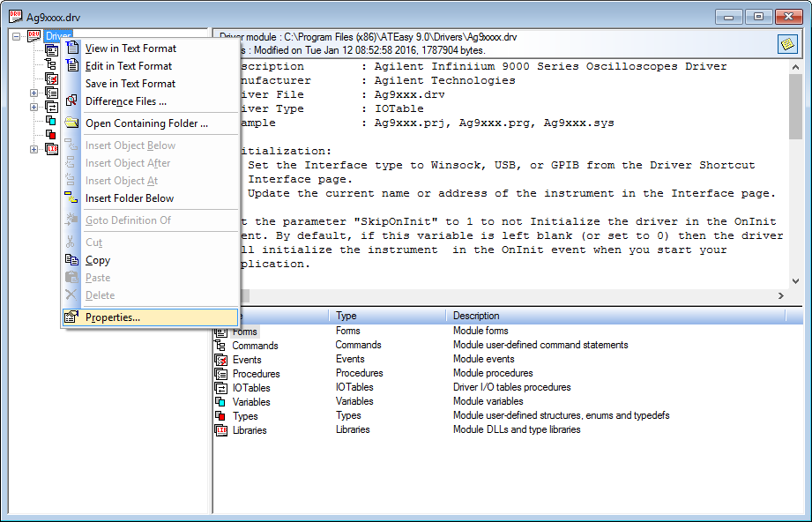Click the Driver module path text in header

pyautogui.click(x=369, y=37)
